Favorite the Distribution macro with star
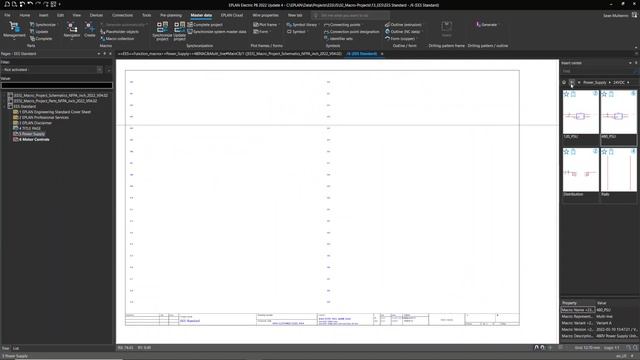640x360 pixels. (566, 152)
